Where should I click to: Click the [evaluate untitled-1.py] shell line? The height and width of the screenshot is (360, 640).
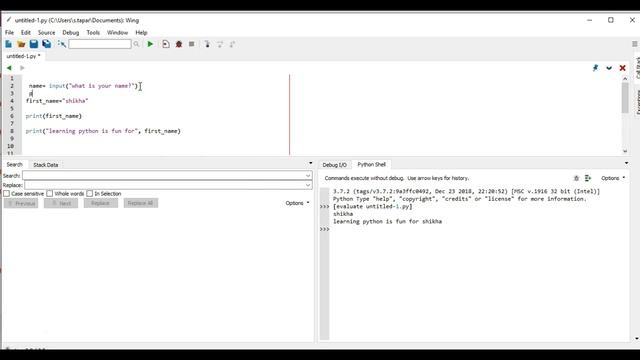(373, 207)
